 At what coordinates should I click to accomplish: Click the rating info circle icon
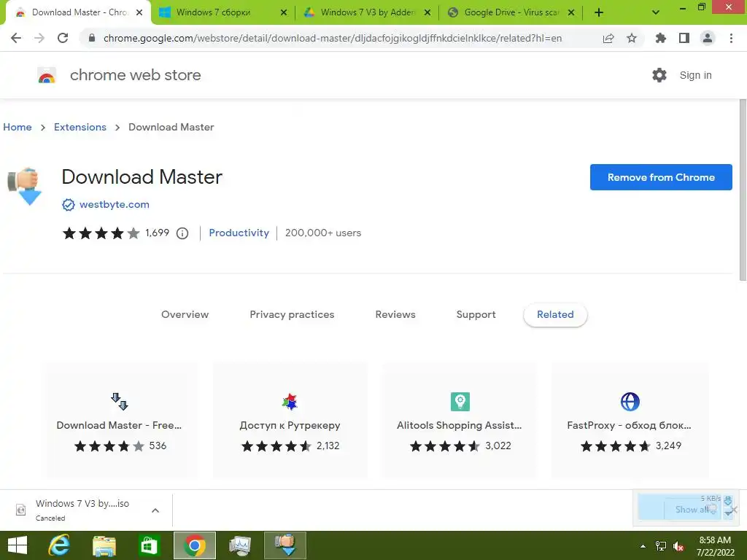coord(182,233)
